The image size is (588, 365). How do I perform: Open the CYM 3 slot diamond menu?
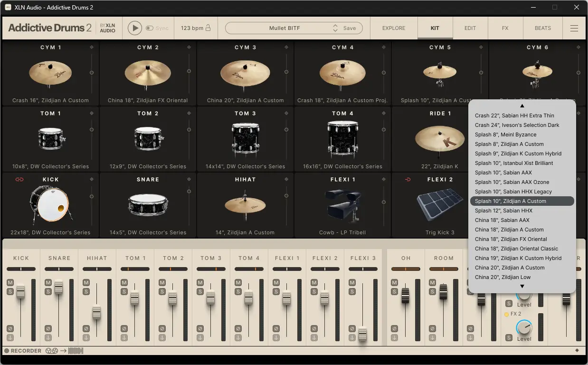click(286, 47)
